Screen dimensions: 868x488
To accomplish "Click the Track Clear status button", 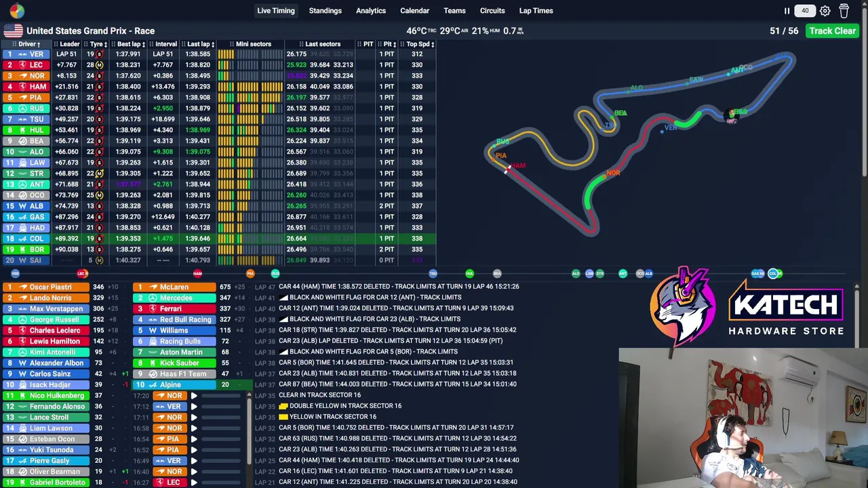I will tap(832, 30).
